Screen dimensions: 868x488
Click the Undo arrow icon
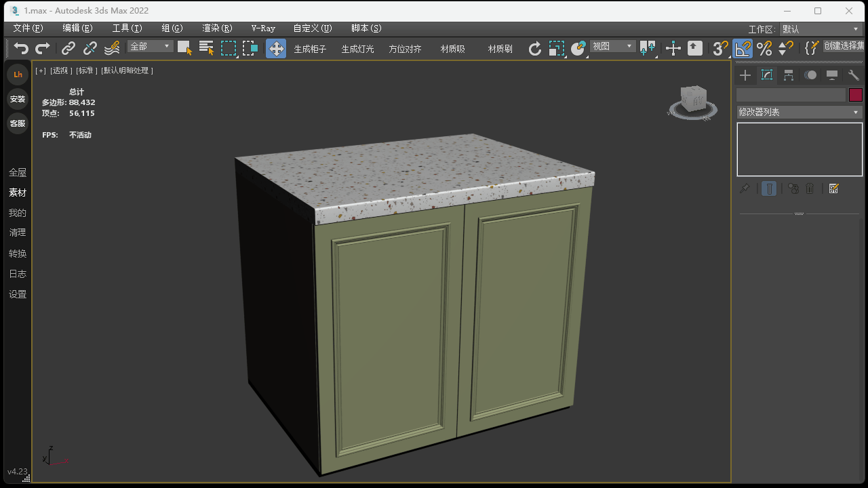pos(22,48)
